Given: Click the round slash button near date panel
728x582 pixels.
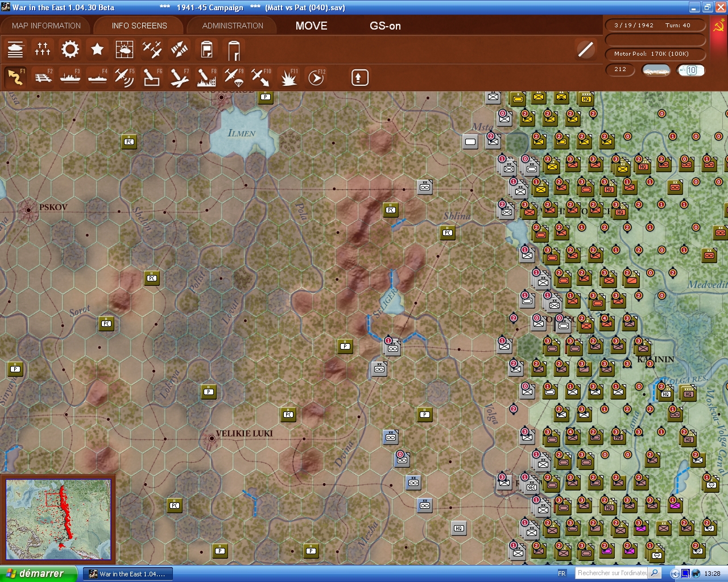Looking at the screenshot, I should (585, 49).
